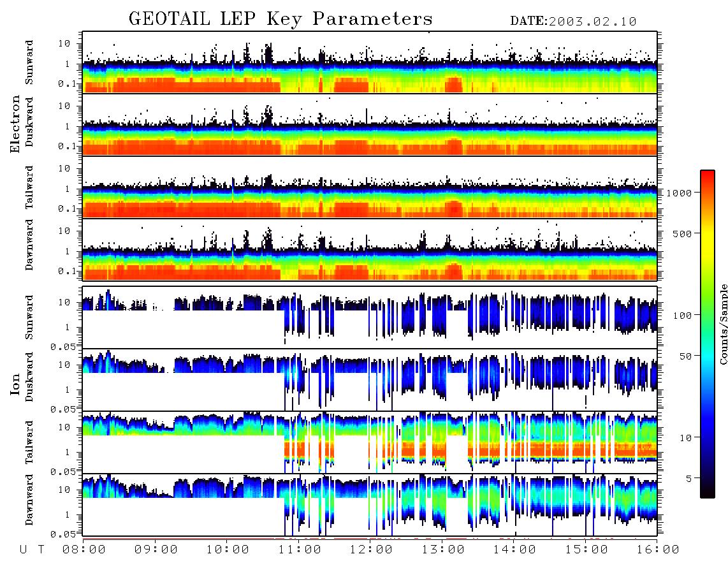728x561 pixels.
Task: Click the Ion Dawnward panel label
Action: (x=29, y=500)
